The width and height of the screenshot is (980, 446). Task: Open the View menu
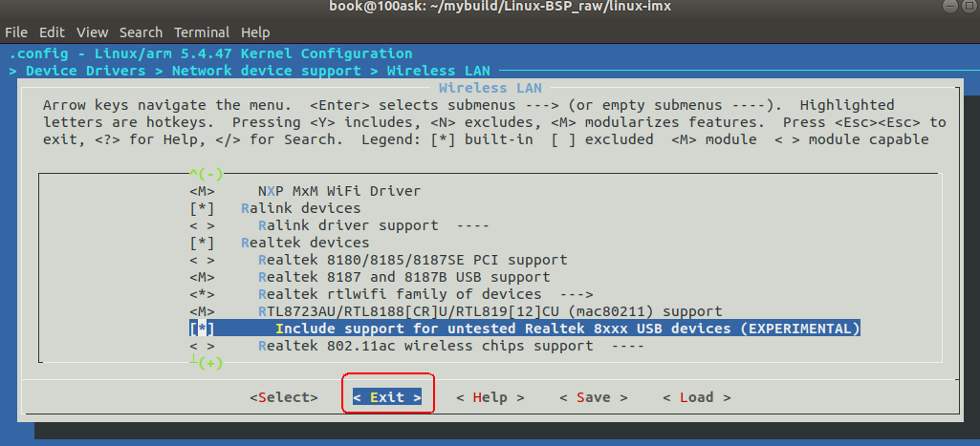(x=93, y=32)
